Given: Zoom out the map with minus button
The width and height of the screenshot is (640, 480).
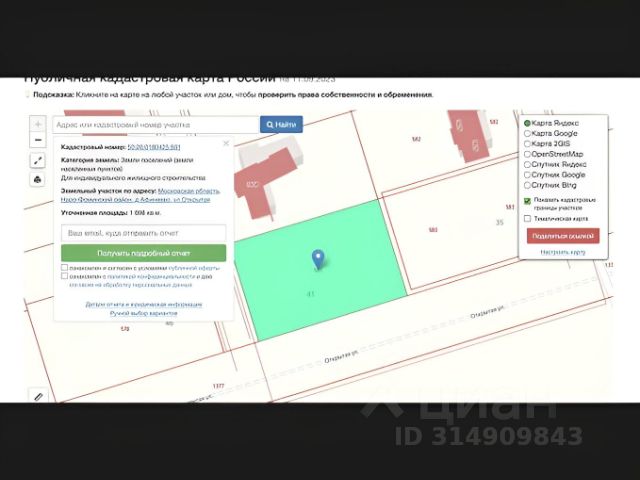Looking at the screenshot, I should tap(38, 140).
